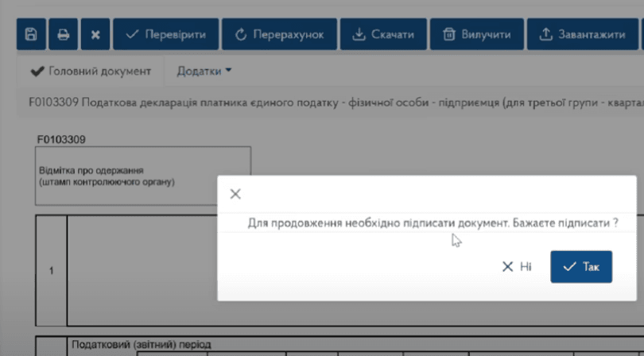This screenshot has height=356, width=644.
Task: Decline signing by clicking Ні
Action: point(517,267)
